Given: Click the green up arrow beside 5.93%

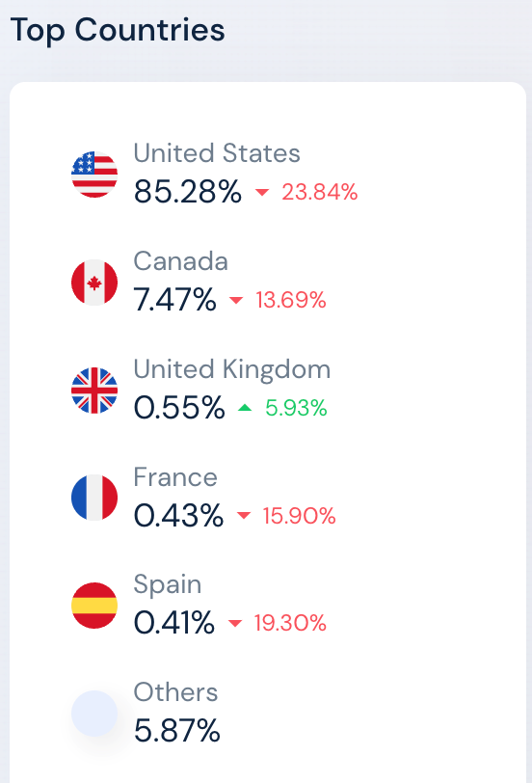Looking at the screenshot, I should [x=245, y=408].
